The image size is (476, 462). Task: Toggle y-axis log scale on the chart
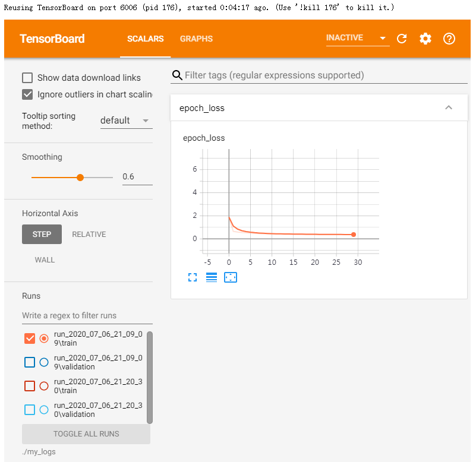coord(212,277)
